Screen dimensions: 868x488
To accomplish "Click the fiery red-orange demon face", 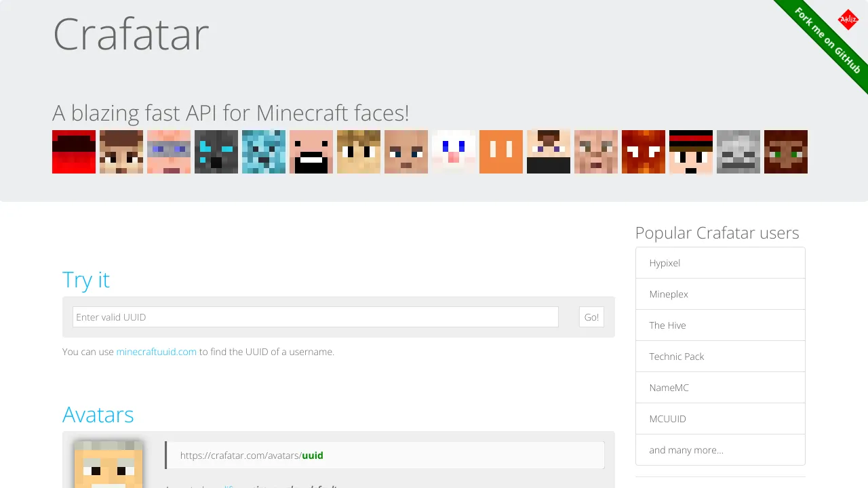I will (644, 152).
